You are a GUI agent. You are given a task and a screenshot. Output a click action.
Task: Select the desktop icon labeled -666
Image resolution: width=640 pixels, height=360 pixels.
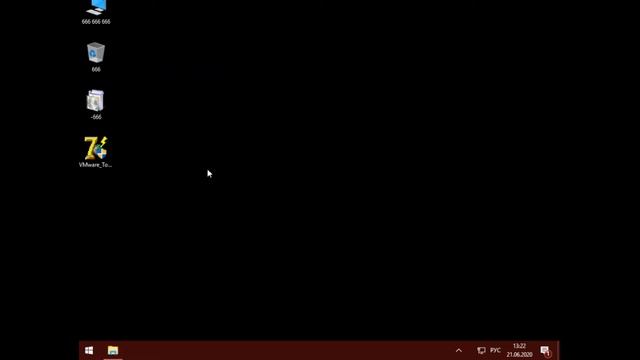(x=96, y=104)
